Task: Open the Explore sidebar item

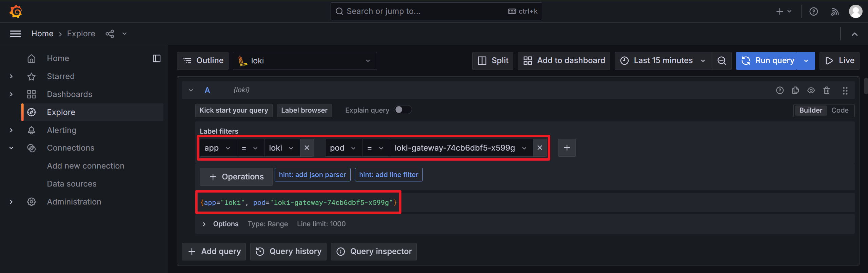Action: 93,112
